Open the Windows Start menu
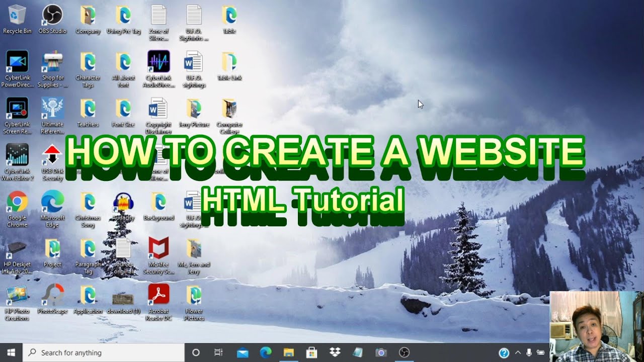This screenshot has height=362, width=644. pyautogui.click(x=11, y=352)
